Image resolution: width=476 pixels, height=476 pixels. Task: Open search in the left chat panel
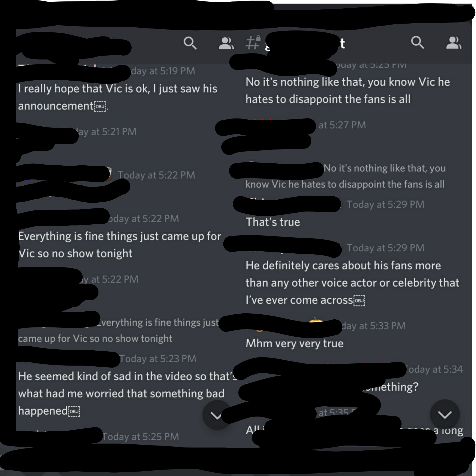click(x=190, y=43)
